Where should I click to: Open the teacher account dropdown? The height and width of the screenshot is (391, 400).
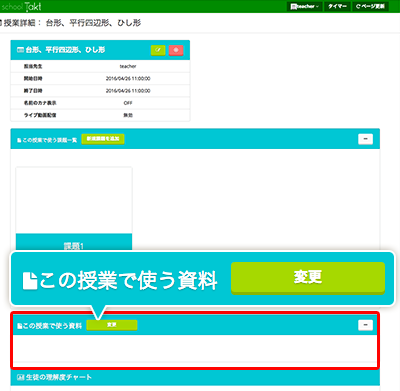[304, 6]
